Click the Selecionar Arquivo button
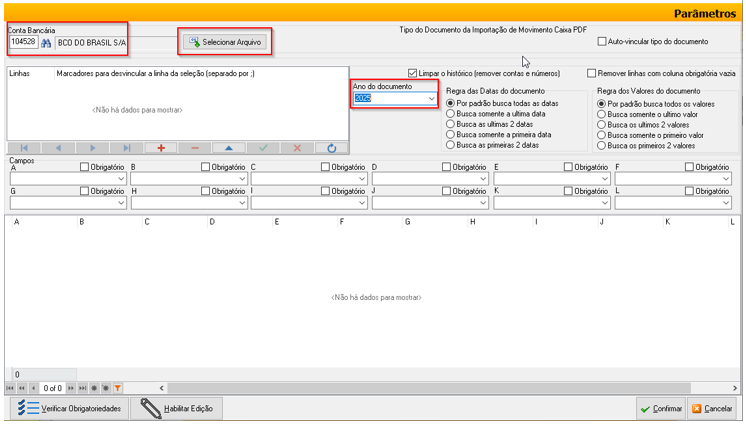Image resolution: width=746 pixels, height=424 pixels. (224, 42)
